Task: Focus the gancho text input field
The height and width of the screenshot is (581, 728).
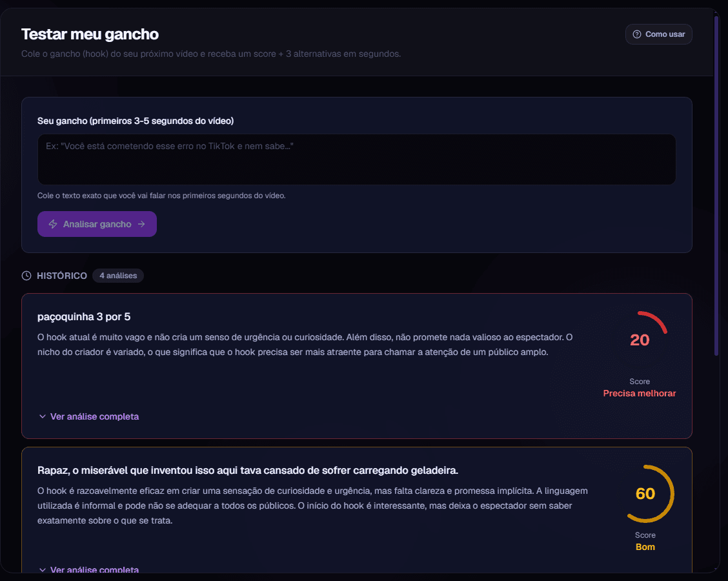Action: pos(356,159)
